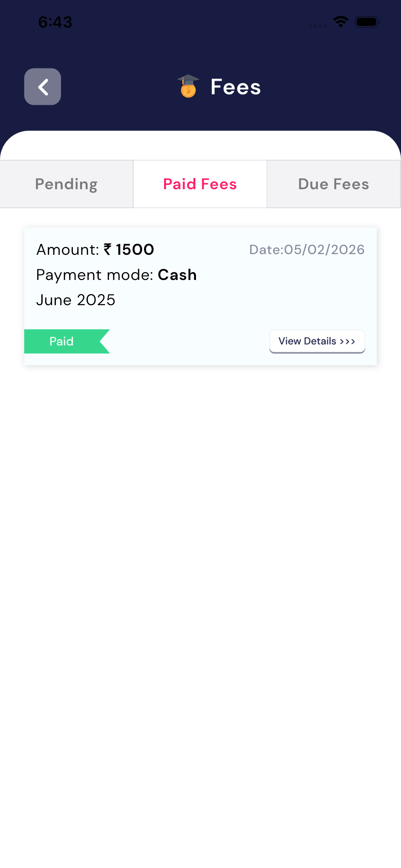Click the graduation cap coin icon
The image size is (401, 868).
[x=188, y=86]
